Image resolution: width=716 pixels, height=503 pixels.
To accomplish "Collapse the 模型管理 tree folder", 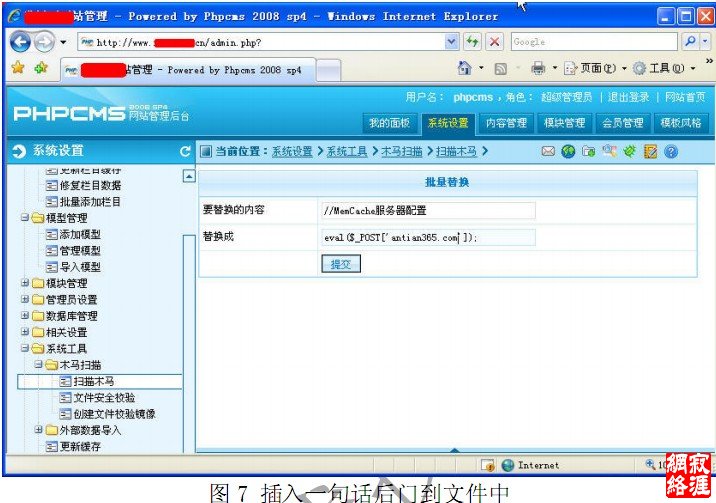I will pyautogui.click(x=25, y=217).
